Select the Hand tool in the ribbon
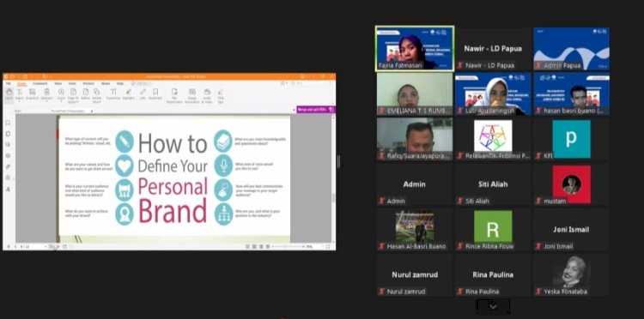Viewport: 644px width, 319px height. [9, 93]
